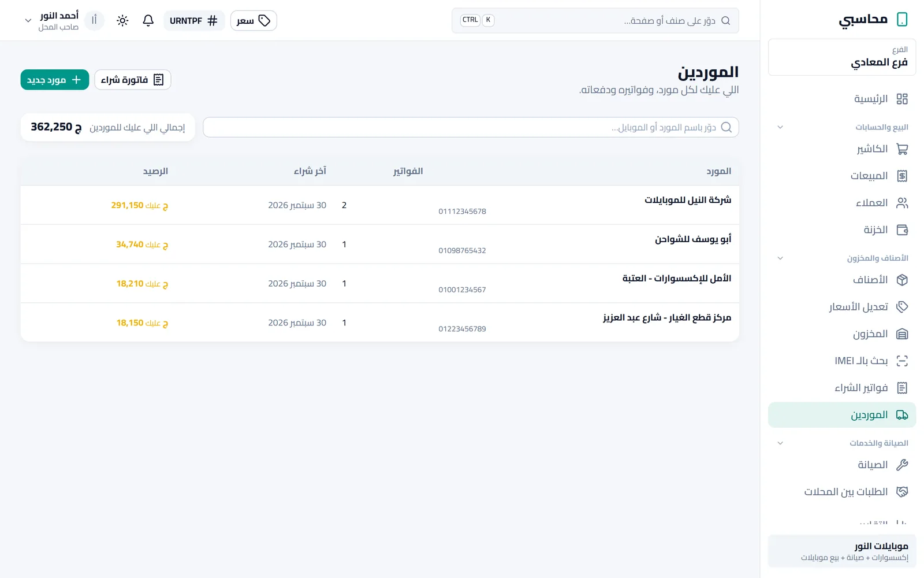924x578 pixels.
Task: Click total owed 362,250 summary
Action: (x=108, y=127)
